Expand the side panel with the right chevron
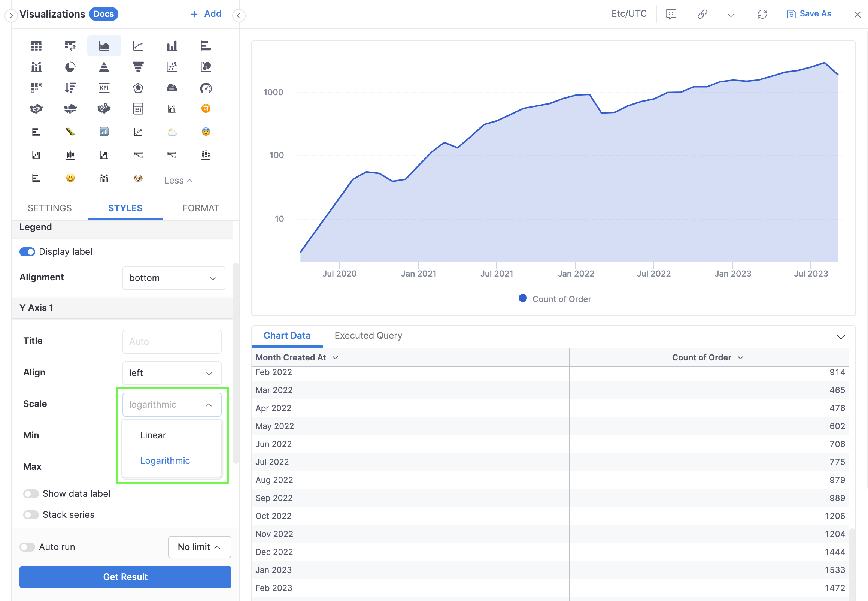868x601 pixels. click(x=11, y=15)
